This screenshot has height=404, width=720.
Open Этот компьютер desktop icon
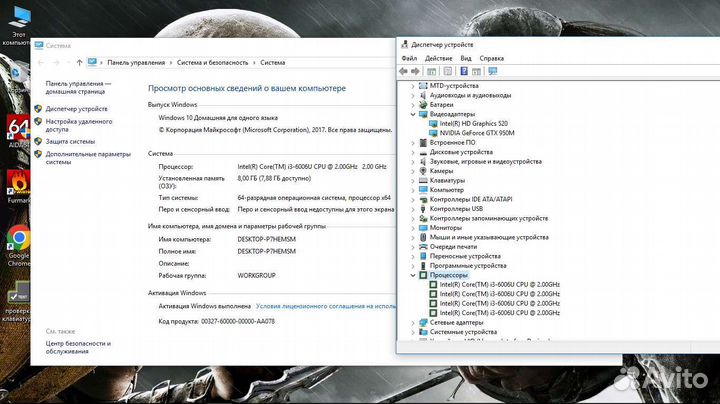click(x=17, y=25)
